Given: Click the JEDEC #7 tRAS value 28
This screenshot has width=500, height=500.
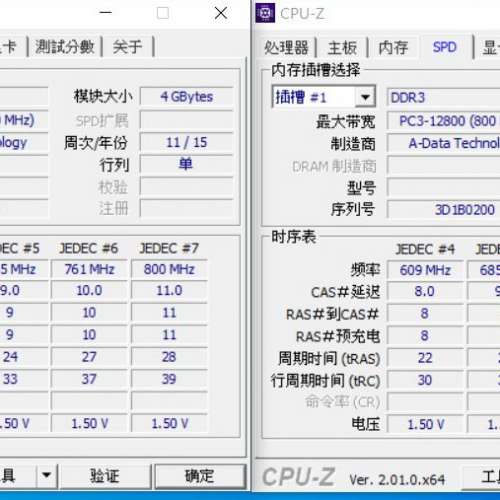Looking at the screenshot, I should click(169, 357).
